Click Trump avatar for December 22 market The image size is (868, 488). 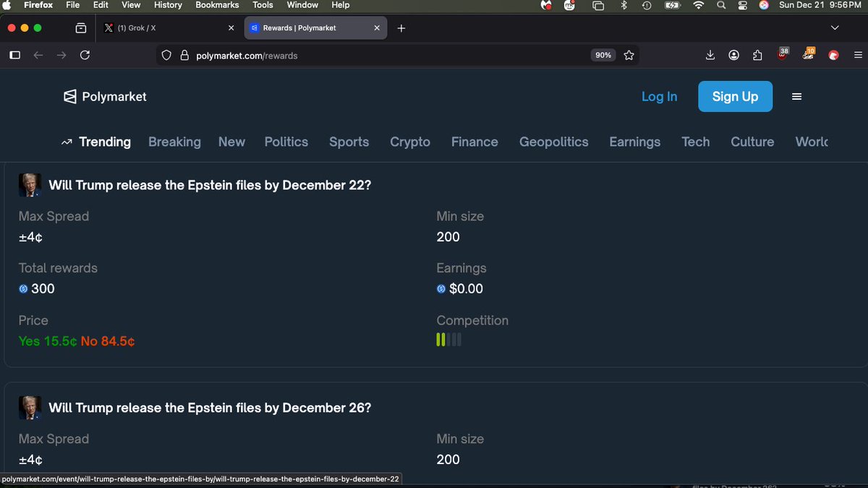point(30,185)
